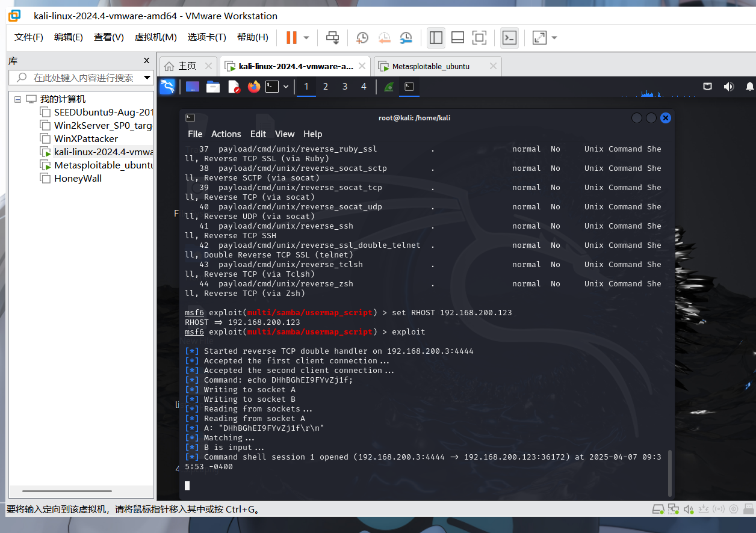This screenshot has height=533, width=756.
Task: Click the Kali notification bell icon
Action: 750,87
